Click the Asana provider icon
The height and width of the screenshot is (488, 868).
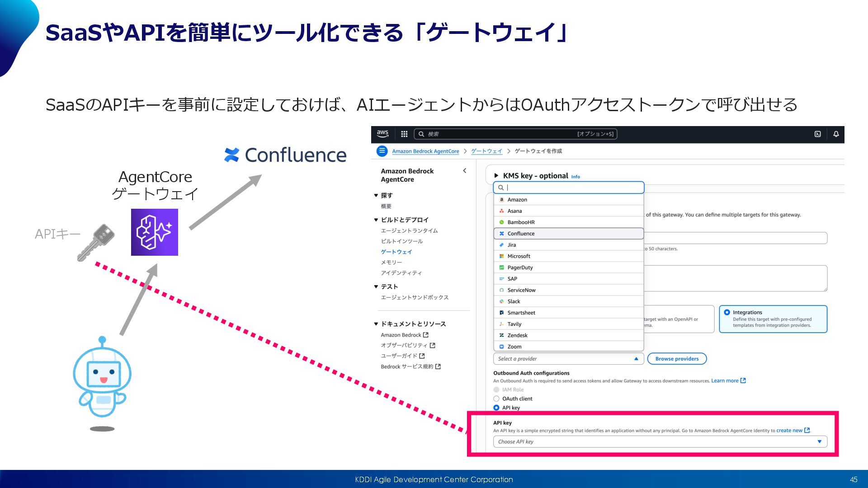tap(501, 211)
